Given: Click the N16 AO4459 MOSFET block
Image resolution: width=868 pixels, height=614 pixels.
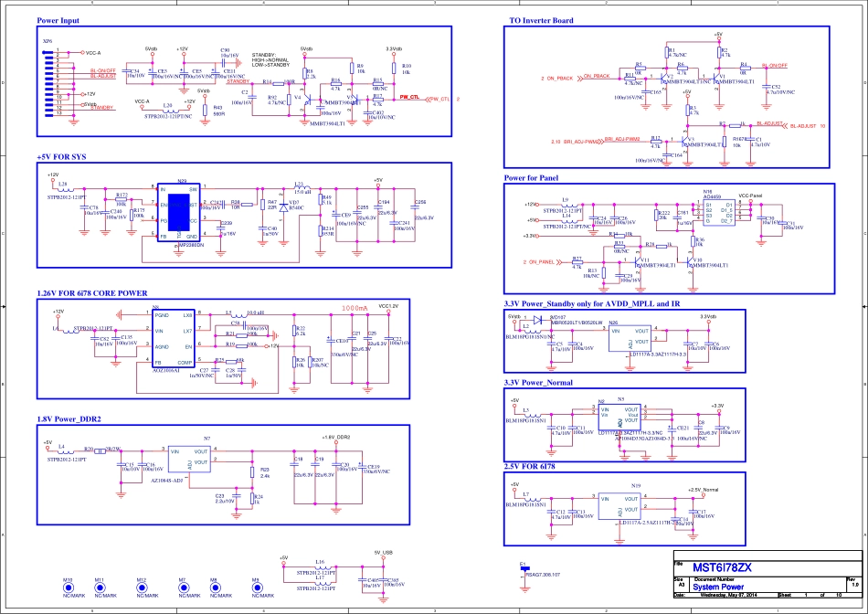Looking at the screenshot, I should 715,214.
